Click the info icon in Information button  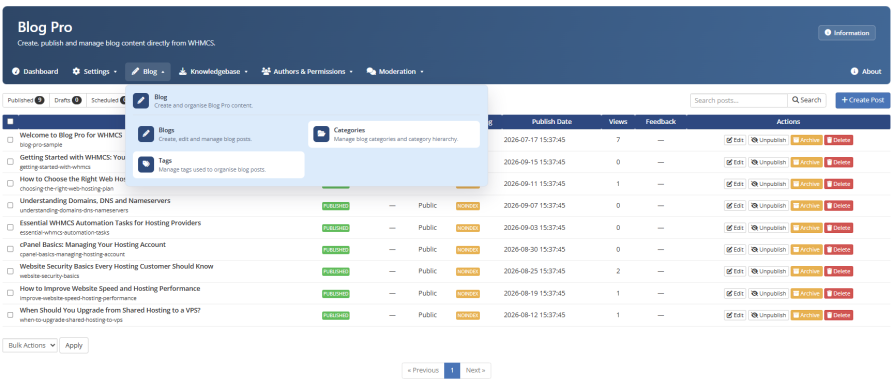coord(828,33)
